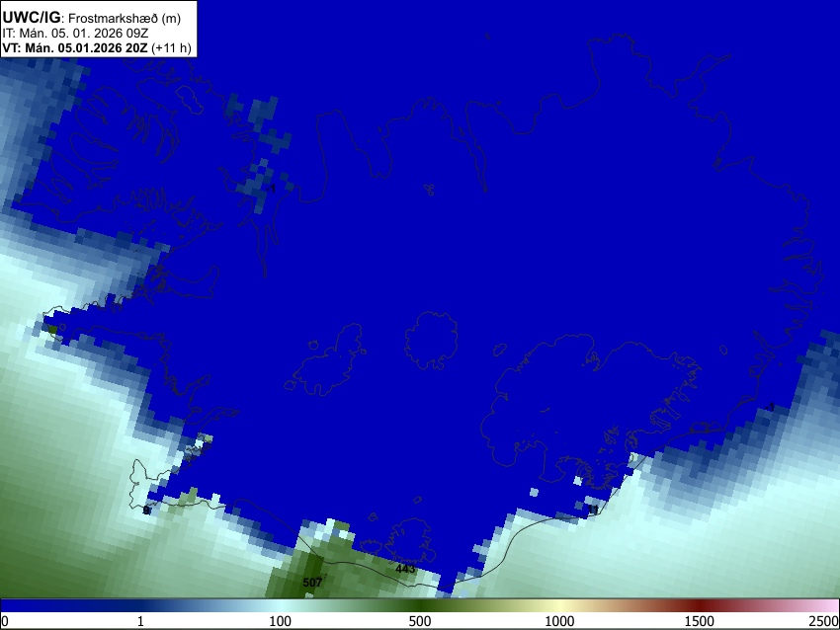Click the 507 value on the map
Viewport: 840px width, 630px height.
[x=313, y=583]
